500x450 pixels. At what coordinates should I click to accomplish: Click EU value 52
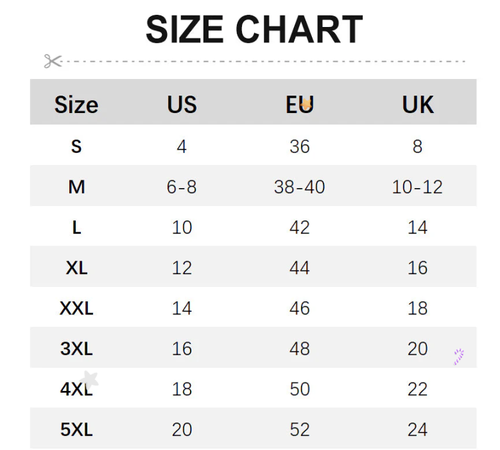(300, 429)
